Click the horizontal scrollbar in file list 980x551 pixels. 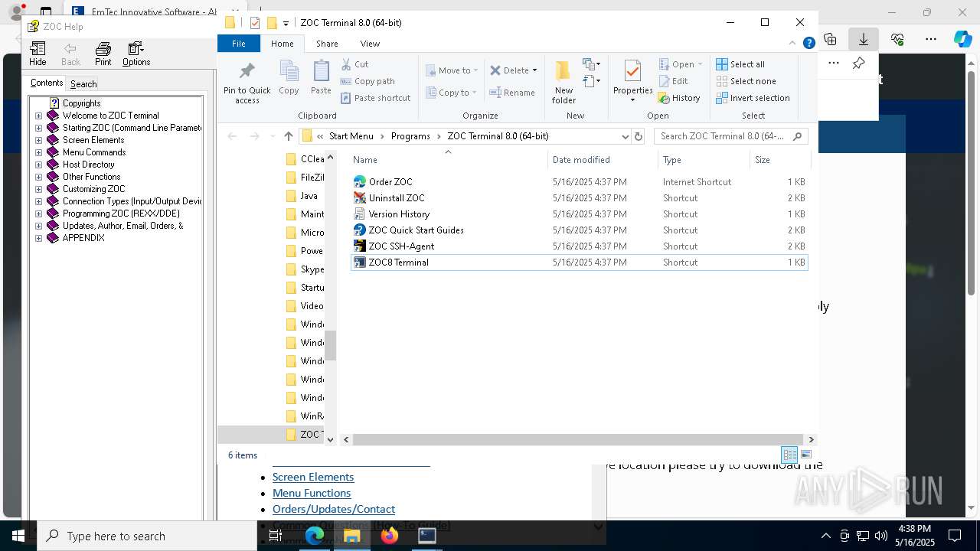tap(578, 439)
